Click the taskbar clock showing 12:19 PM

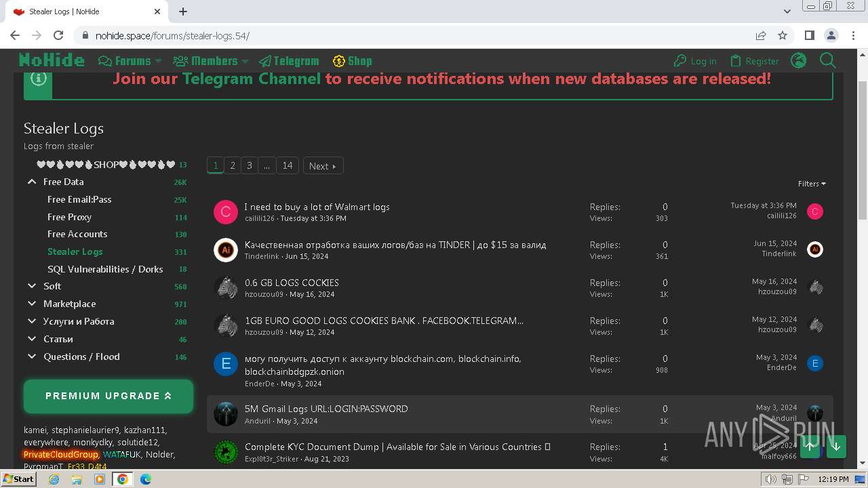[x=833, y=479]
